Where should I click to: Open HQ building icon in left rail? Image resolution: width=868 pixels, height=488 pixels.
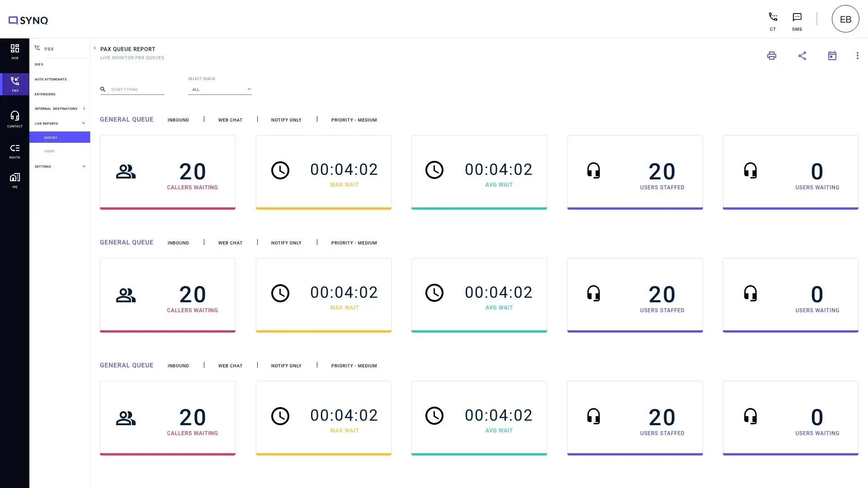(x=14, y=180)
